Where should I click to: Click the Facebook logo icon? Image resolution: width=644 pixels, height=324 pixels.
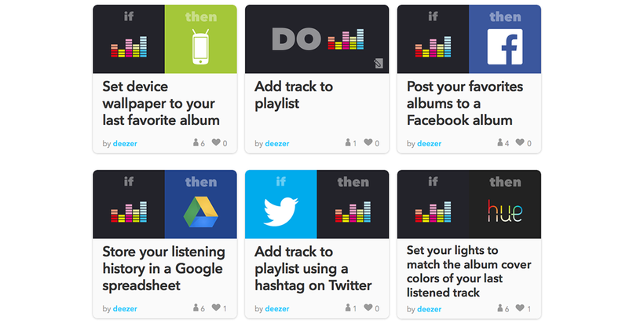coord(505,47)
